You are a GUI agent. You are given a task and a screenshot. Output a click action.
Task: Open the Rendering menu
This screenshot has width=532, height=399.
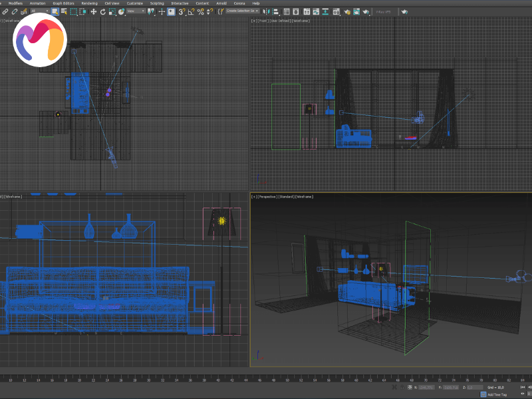point(89,3)
